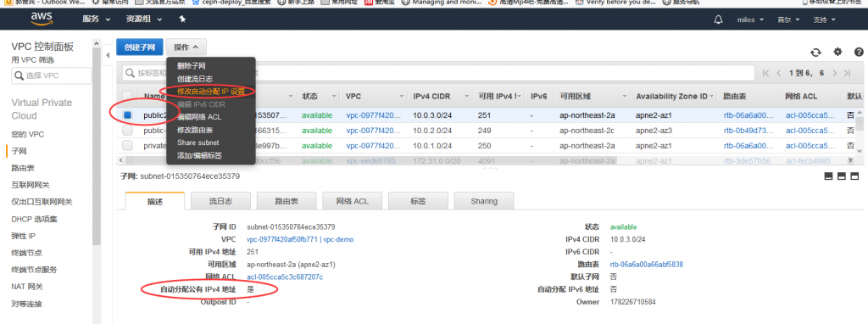The width and height of the screenshot is (868, 324).
Task: Open rtb-06a6a00a66abf5838 route table link
Action: (x=646, y=264)
